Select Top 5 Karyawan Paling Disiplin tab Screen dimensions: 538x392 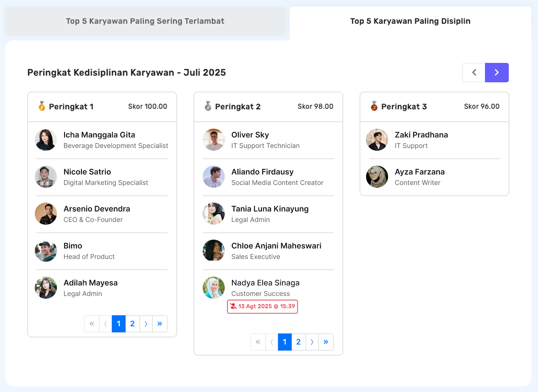coord(410,21)
